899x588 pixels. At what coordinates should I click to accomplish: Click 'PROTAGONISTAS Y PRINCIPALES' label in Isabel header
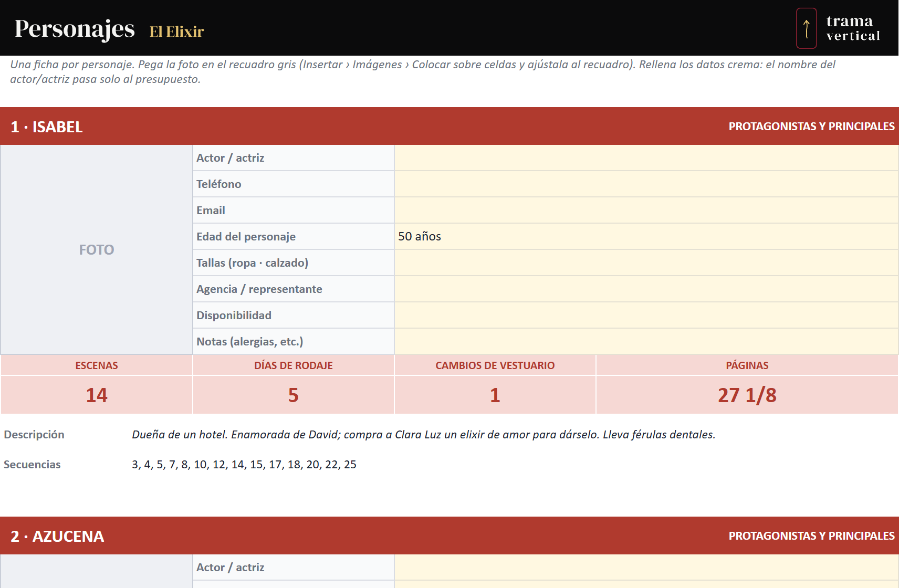click(811, 127)
